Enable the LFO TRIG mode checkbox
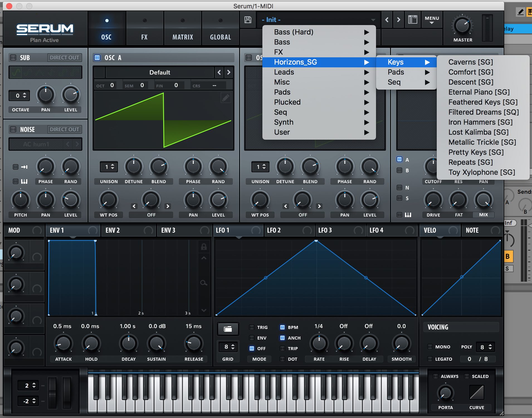 pos(252,327)
